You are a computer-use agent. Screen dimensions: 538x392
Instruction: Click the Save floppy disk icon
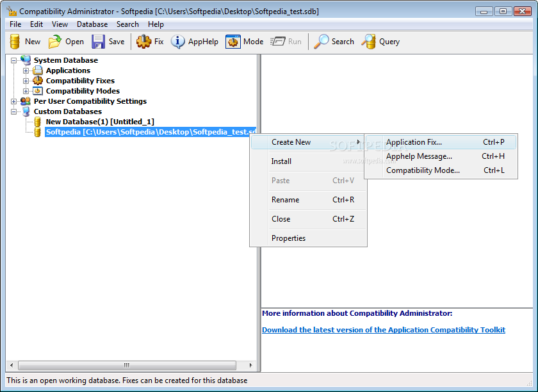click(98, 42)
